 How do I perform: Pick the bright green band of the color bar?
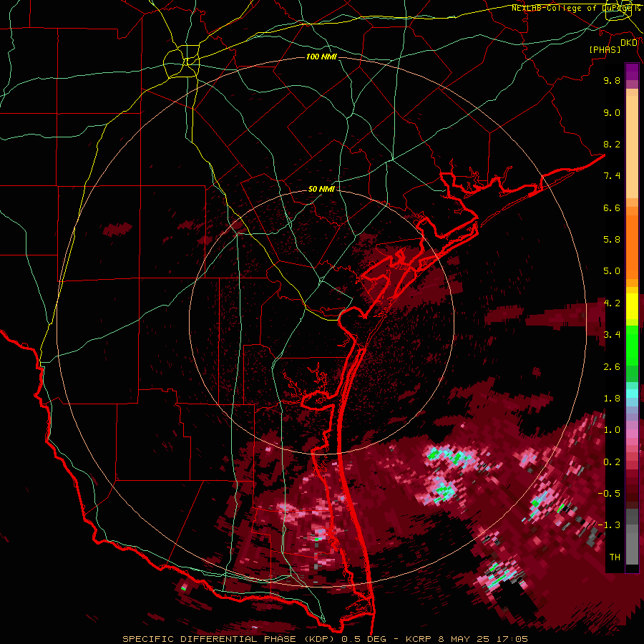632,345
